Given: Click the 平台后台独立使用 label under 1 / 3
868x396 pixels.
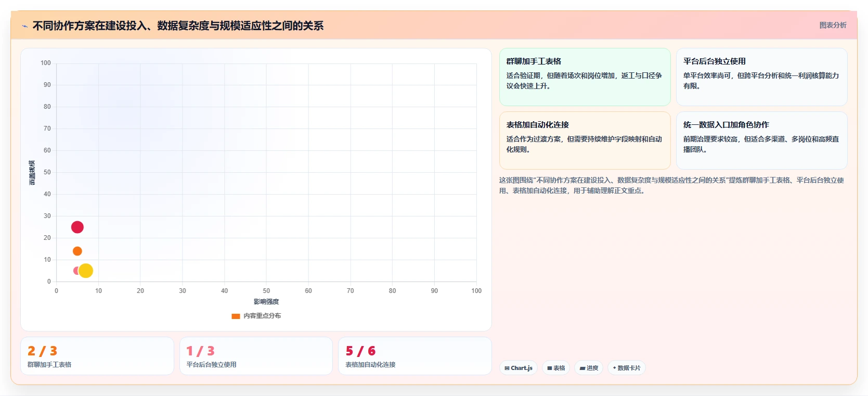Looking at the screenshot, I should coord(211,365).
